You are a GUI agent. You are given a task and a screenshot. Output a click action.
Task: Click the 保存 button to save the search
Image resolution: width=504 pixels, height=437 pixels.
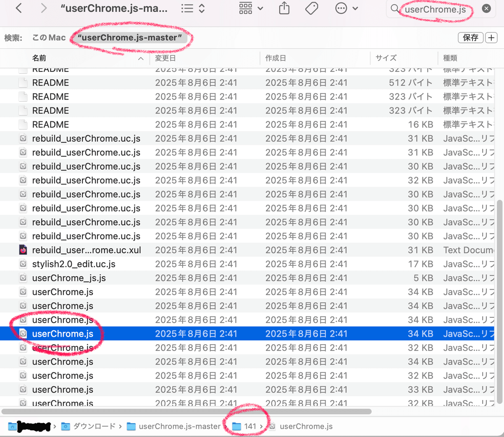coord(470,37)
